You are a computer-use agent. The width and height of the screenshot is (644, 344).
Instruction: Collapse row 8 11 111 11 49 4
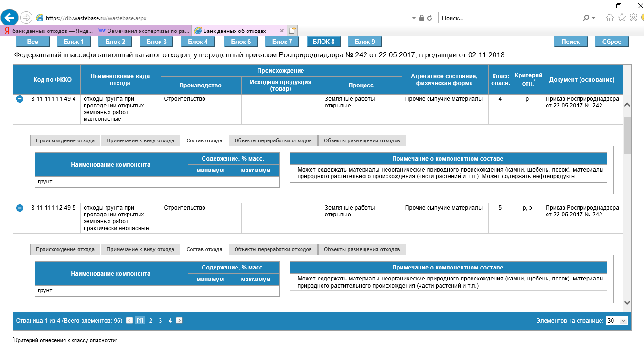pyautogui.click(x=20, y=99)
